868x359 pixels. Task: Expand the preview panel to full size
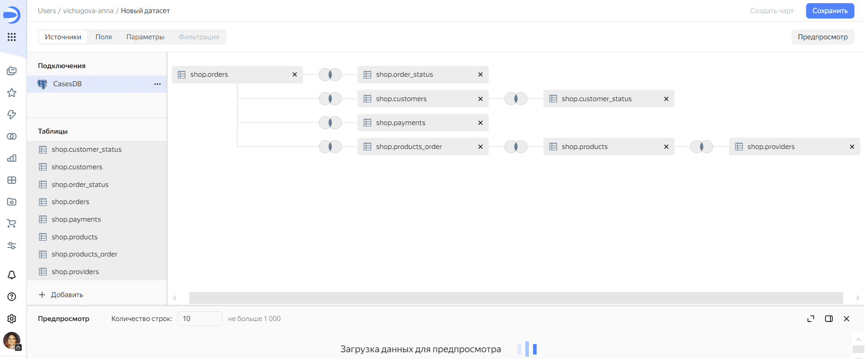[811, 319]
